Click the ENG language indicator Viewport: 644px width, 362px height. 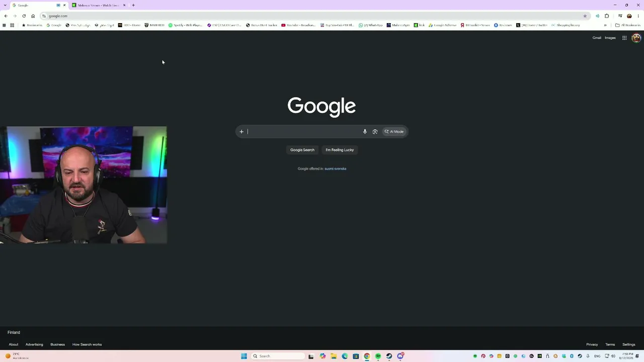[x=597, y=356]
